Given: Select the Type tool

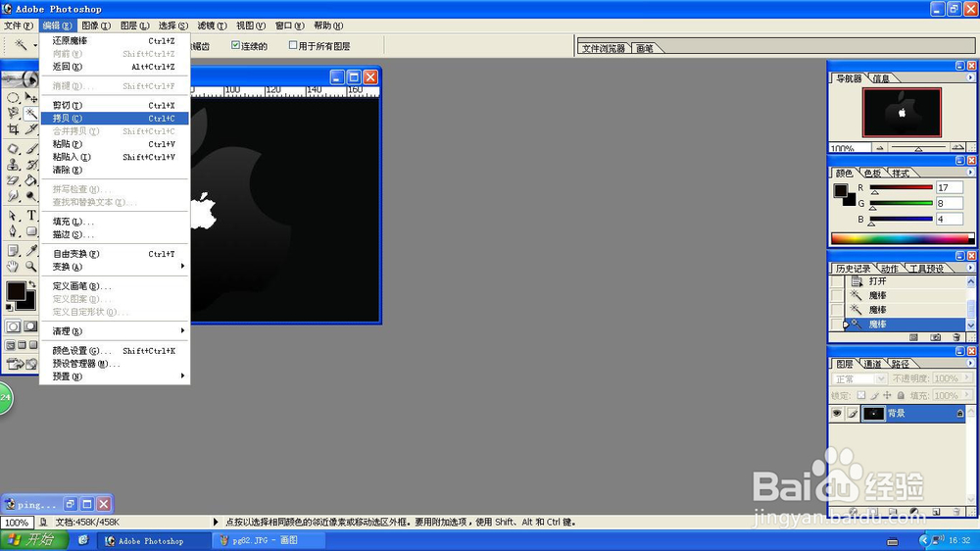Looking at the screenshot, I should click(30, 215).
